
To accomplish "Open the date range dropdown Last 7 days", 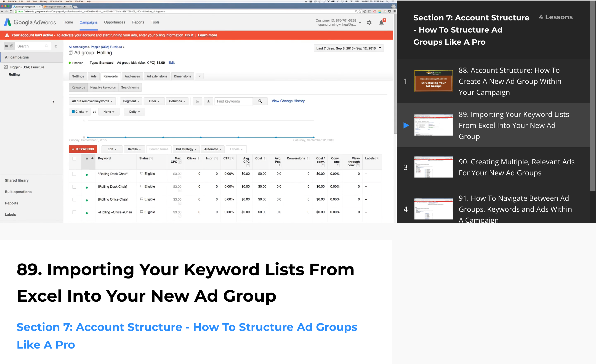I will 348,48.
